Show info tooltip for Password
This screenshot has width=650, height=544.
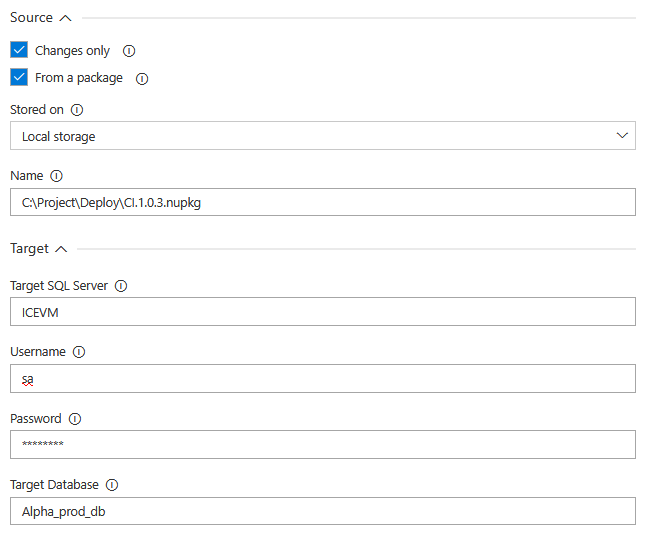(x=75, y=419)
